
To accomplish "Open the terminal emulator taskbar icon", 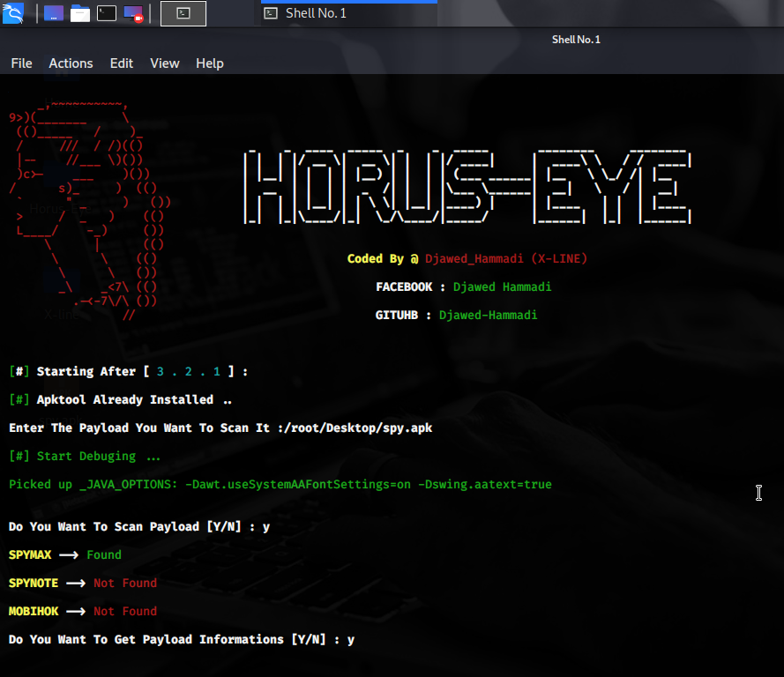I will 106,13.
